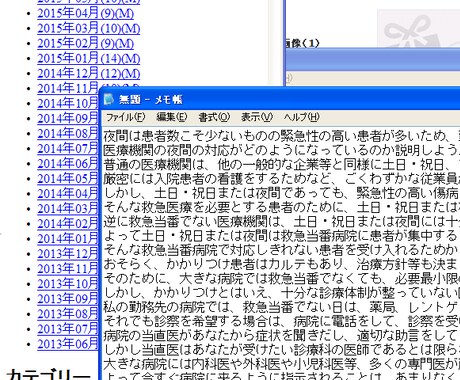
Task: Open the 2013年06月 archive link
Action: coord(68,344)
